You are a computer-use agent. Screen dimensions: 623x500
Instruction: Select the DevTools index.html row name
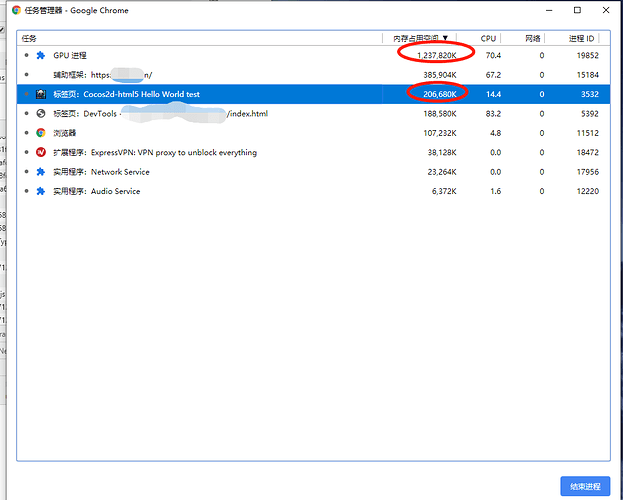pos(161,114)
